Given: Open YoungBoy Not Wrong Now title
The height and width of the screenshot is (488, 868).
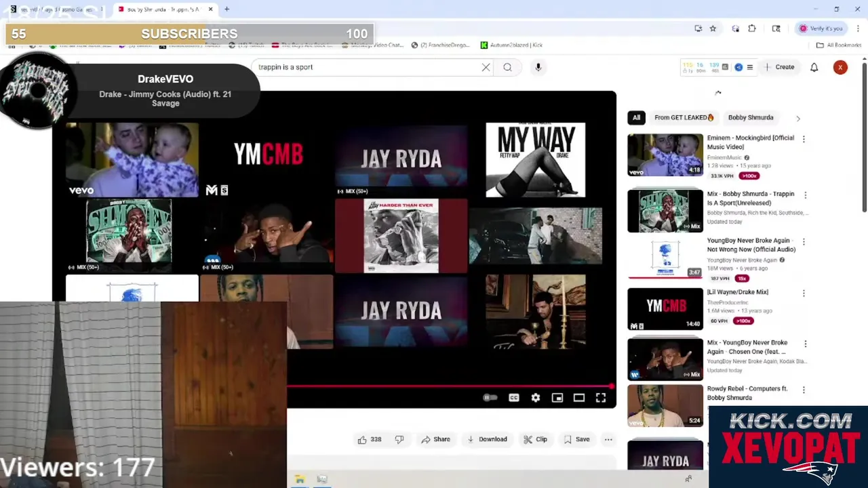Looking at the screenshot, I should click(751, 245).
